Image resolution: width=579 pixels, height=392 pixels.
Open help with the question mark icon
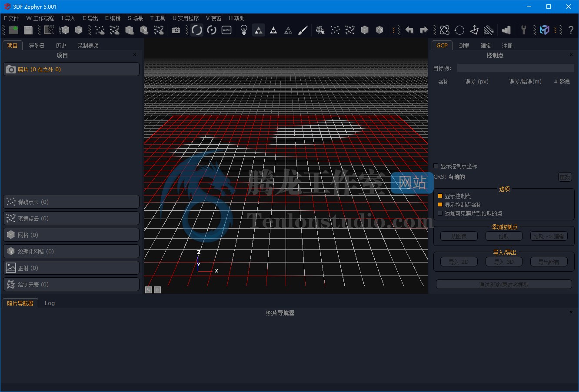[x=571, y=30]
